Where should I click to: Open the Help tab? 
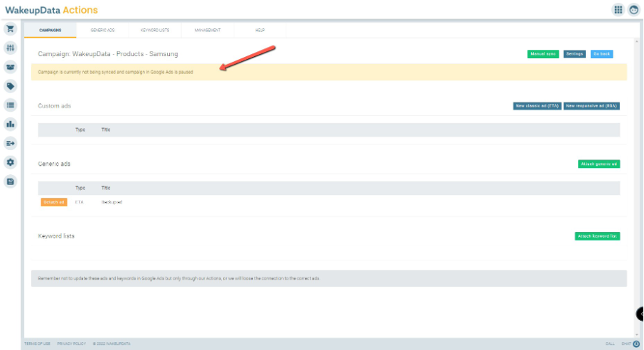[260, 30]
